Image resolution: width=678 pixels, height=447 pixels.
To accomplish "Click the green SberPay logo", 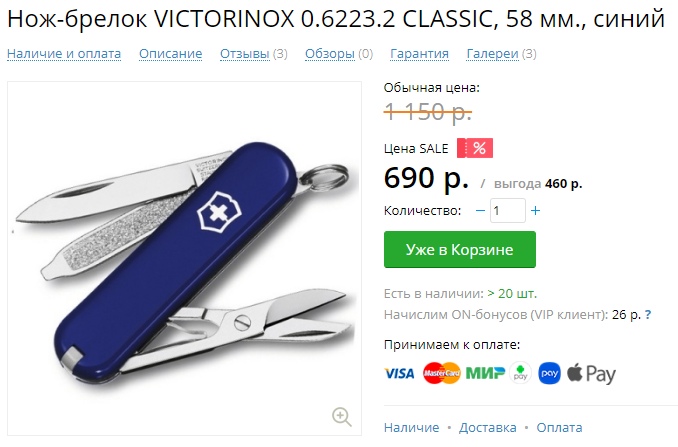I will 520,373.
